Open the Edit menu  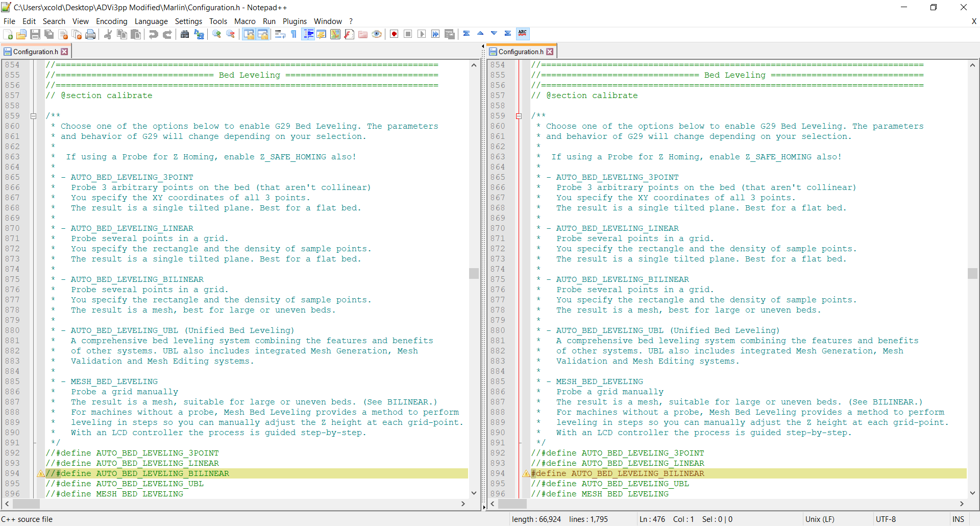(x=29, y=21)
